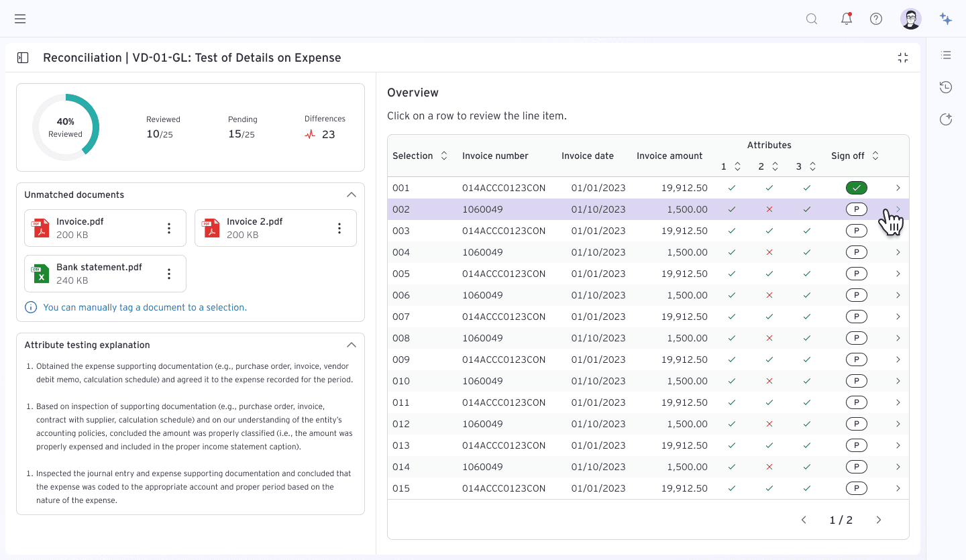Open the options menu for Bank statement.pdf
The height and width of the screenshot is (560, 966).
(x=169, y=274)
